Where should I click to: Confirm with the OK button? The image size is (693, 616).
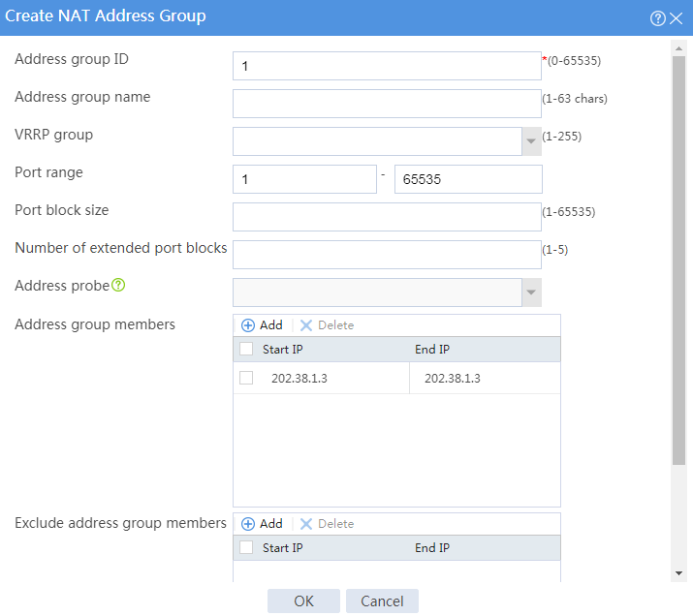[x=303, y=601]
